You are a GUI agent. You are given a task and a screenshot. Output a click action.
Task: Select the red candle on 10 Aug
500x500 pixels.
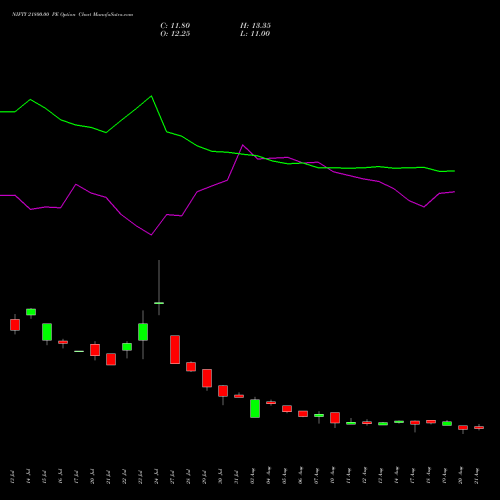coord(335,418)
